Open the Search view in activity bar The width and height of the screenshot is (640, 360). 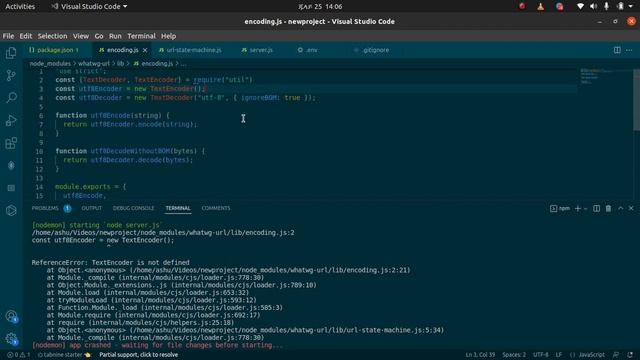point(11,98)
